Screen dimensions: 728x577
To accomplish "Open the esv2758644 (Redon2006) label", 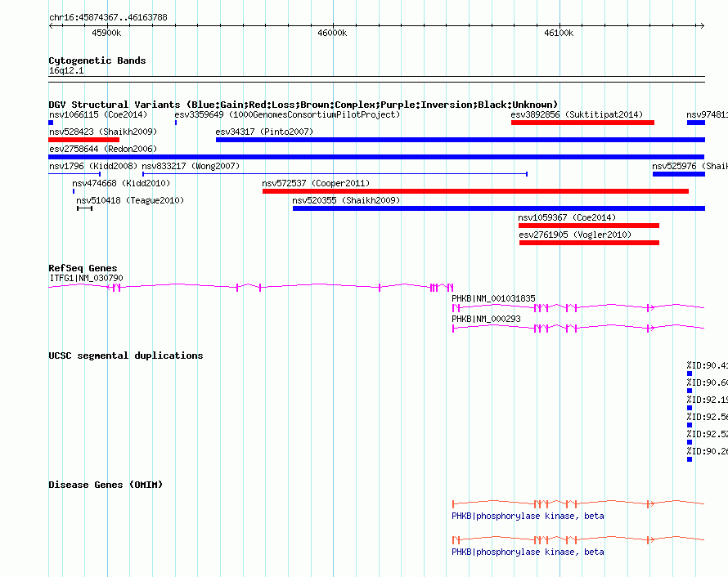I will click(x=103, y=149).
